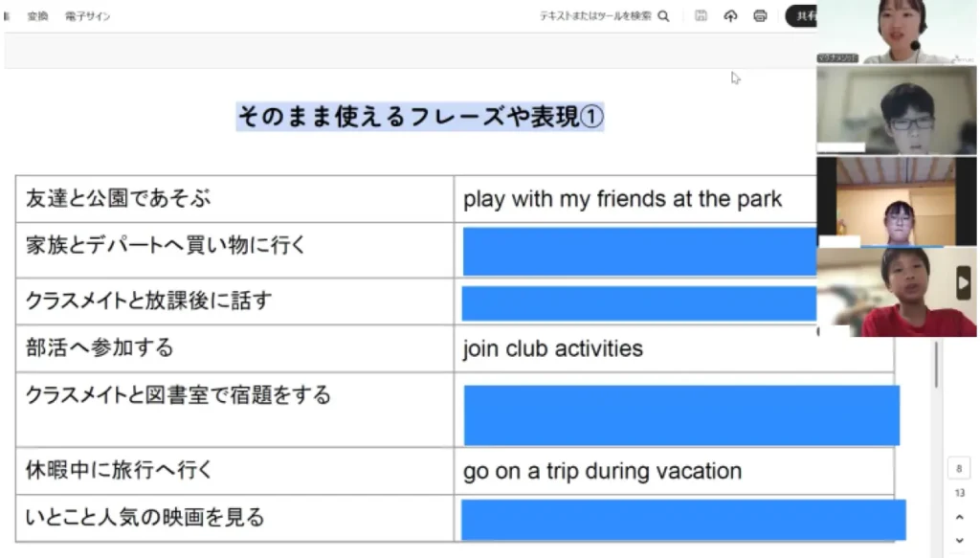Select the red-shirt participant video thumbnail
The height and width of the screenshot is (558, 980).
point(897,292)
